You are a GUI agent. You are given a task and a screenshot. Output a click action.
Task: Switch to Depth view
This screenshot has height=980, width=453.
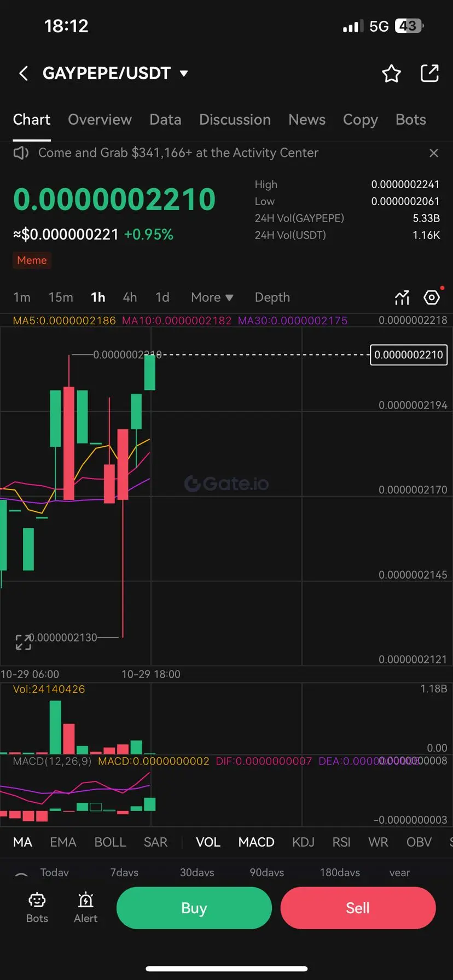(x=272, y=297)
